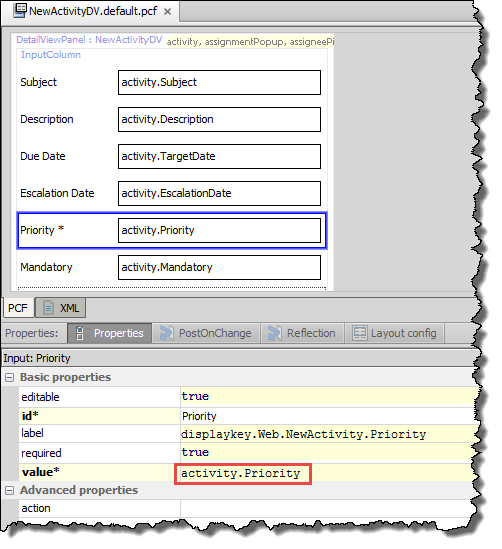Click the Layout config icon
Image resolution: width=502 pixels, height=549 pixels.
click(360, 333)
